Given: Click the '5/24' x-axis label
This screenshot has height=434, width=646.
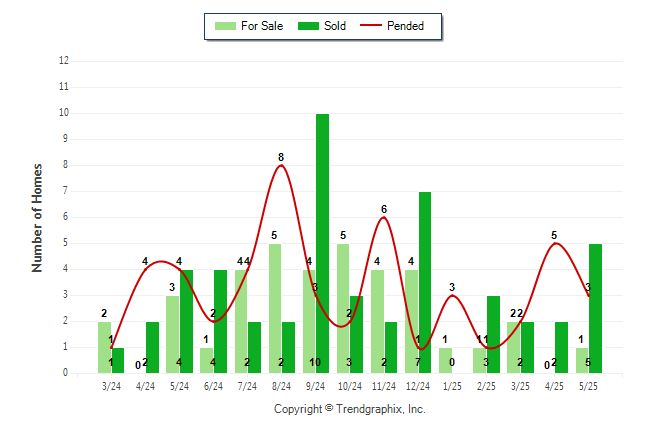Looking at the screenshot, I should [x=179, y=386].
